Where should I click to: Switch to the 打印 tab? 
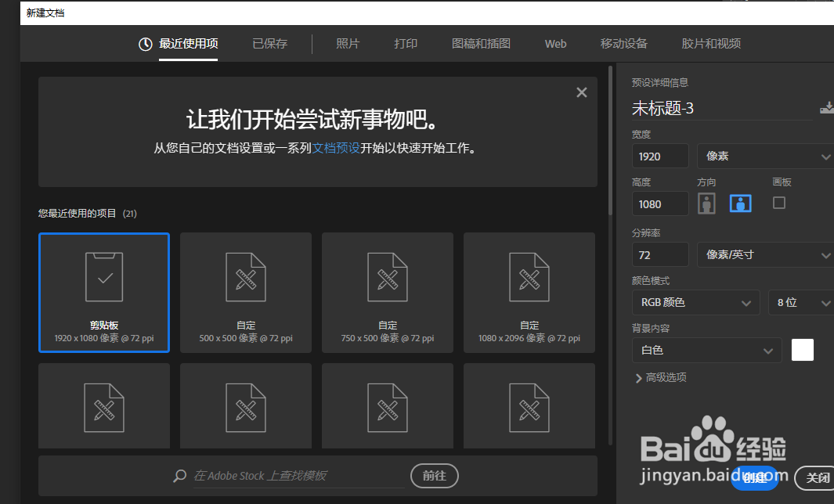coord(406,44)
